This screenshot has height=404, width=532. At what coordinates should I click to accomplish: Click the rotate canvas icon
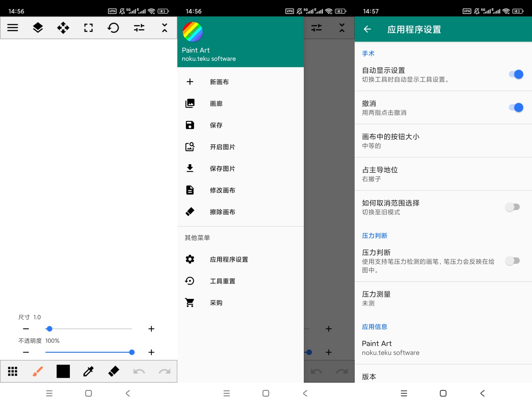coord(113,28)
